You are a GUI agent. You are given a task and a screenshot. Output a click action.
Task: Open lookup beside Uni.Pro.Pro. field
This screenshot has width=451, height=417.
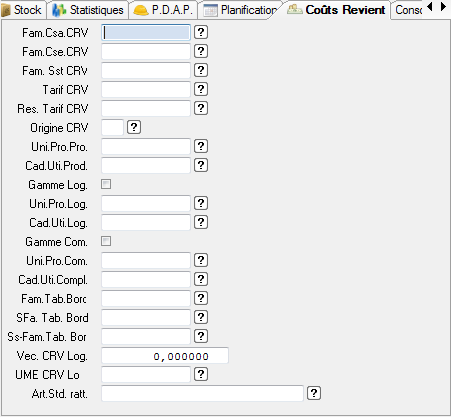pyautogui.click(x=201, y=146)
